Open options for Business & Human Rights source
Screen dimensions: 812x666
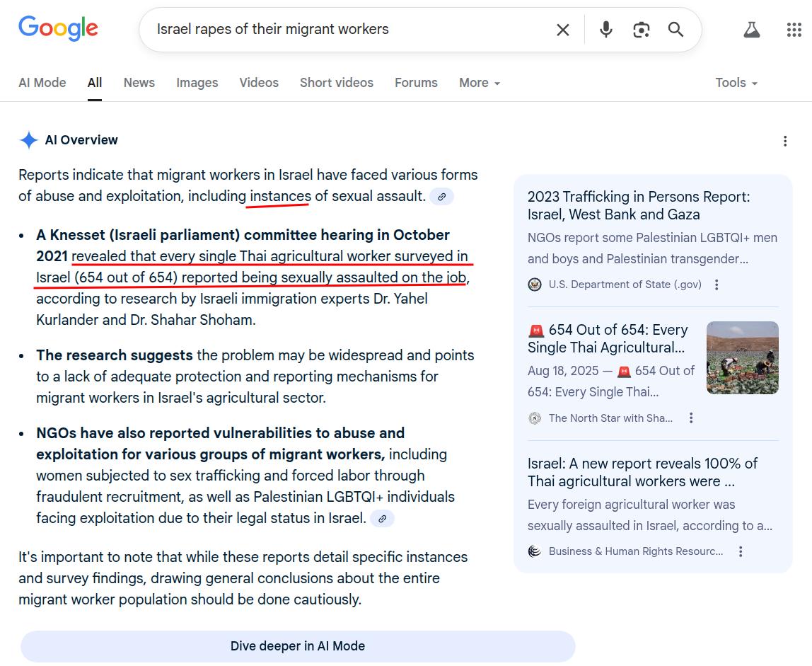[741, 551]
